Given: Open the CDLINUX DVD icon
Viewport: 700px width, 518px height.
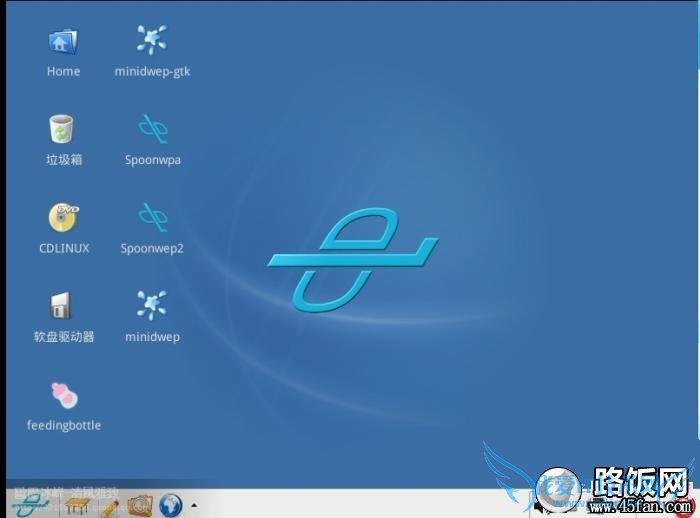Looking at the screenshot, I should point(64,217).
